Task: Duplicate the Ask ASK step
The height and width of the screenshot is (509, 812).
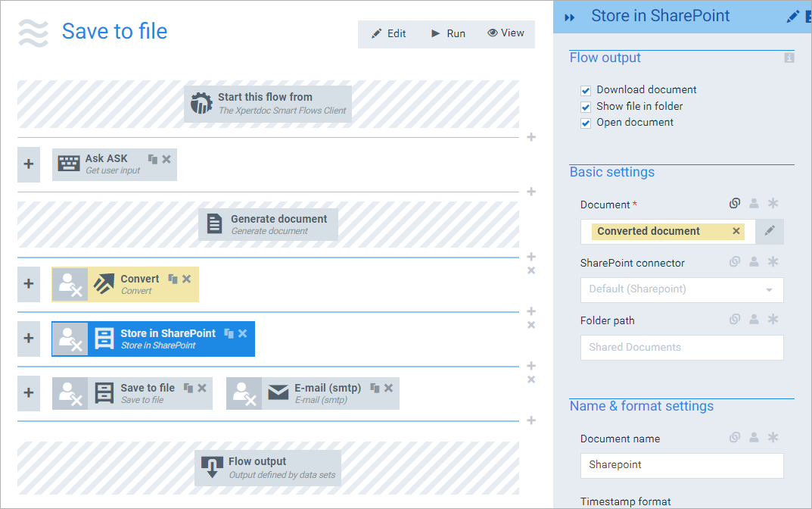Action: coord(153,159)
